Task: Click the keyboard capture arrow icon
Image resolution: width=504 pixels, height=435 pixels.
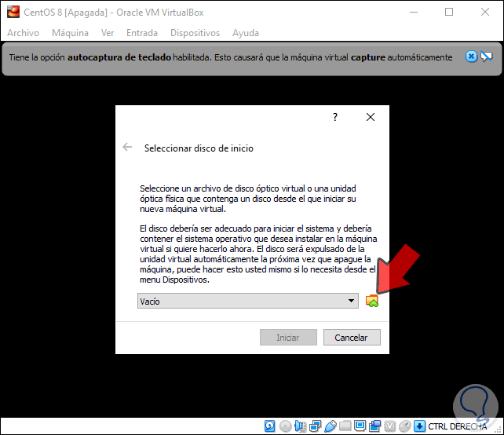Action: pos(419,426)
